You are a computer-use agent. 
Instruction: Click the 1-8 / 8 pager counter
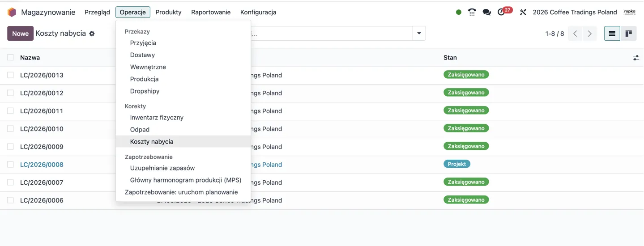tap(554, 34)
